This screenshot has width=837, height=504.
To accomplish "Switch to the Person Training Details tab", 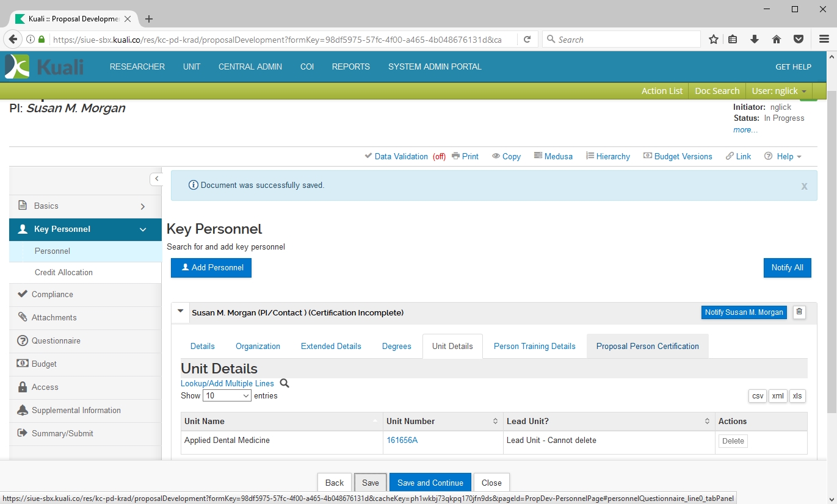I will 534,346.
